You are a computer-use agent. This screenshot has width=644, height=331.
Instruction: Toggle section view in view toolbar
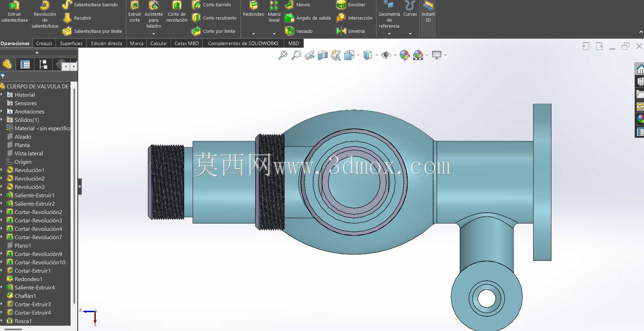pyautogui.click(x=323, y=55)
